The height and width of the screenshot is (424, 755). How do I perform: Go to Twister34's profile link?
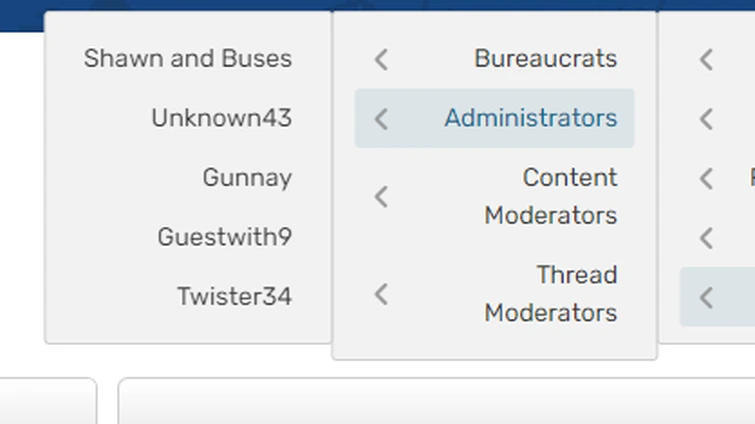pos(234,297)
